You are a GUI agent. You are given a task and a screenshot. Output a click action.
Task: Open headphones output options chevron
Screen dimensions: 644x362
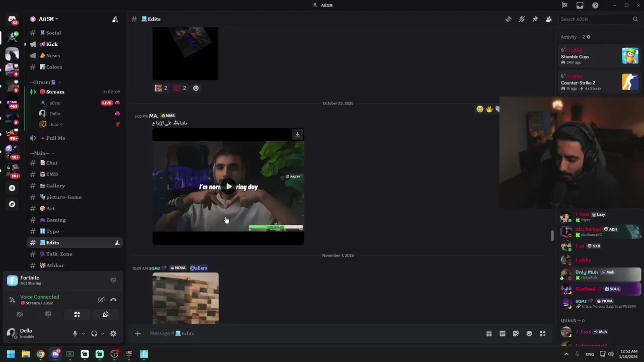103,333
